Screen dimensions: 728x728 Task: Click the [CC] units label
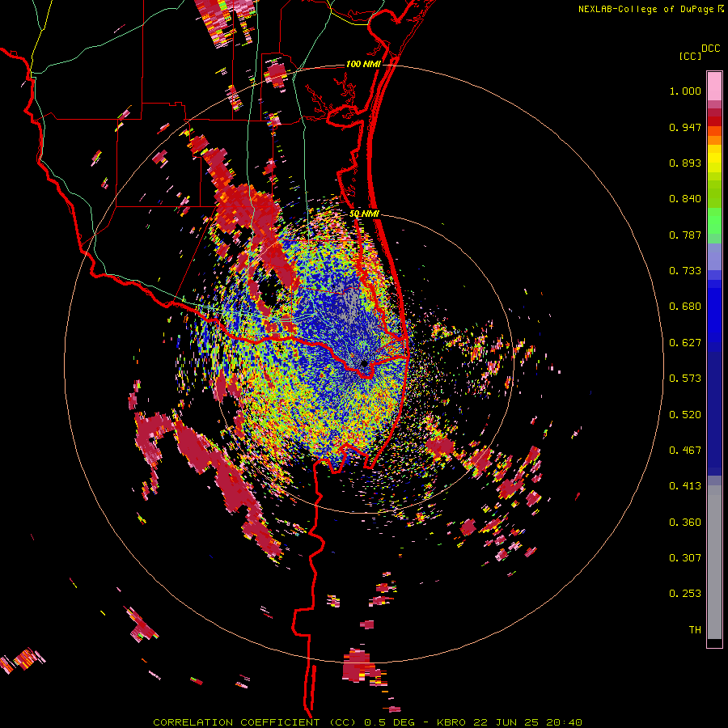click(690, 56)
